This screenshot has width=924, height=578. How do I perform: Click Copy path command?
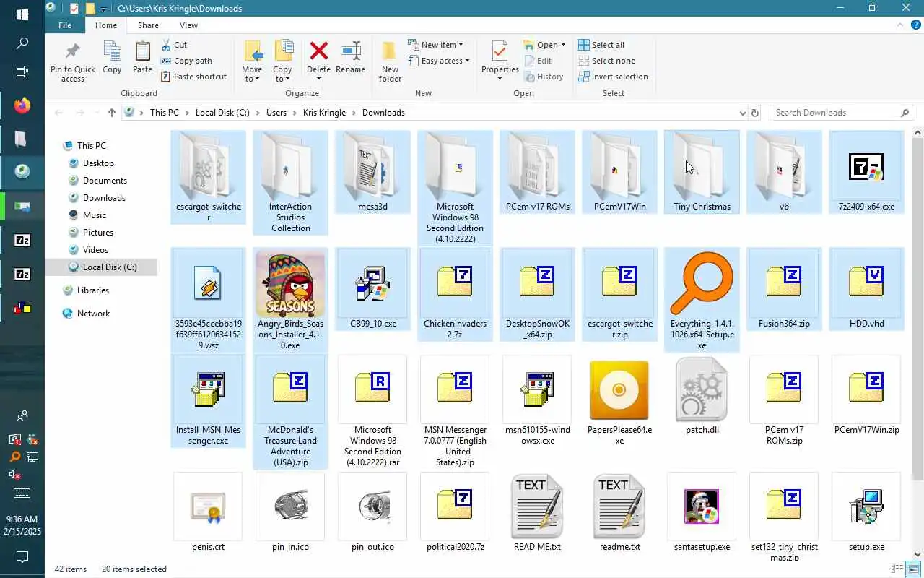pos(186,61)
